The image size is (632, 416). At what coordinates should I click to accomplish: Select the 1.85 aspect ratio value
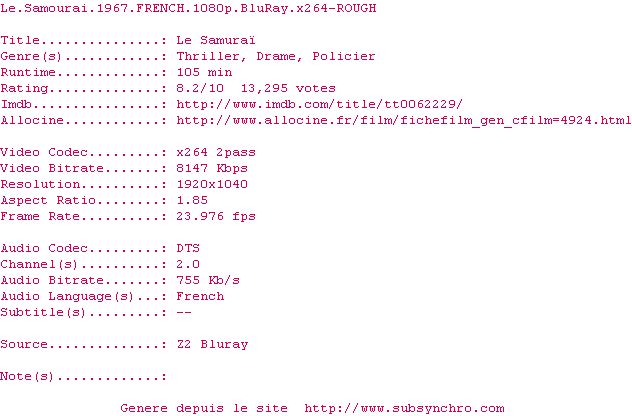coord(192,200)
